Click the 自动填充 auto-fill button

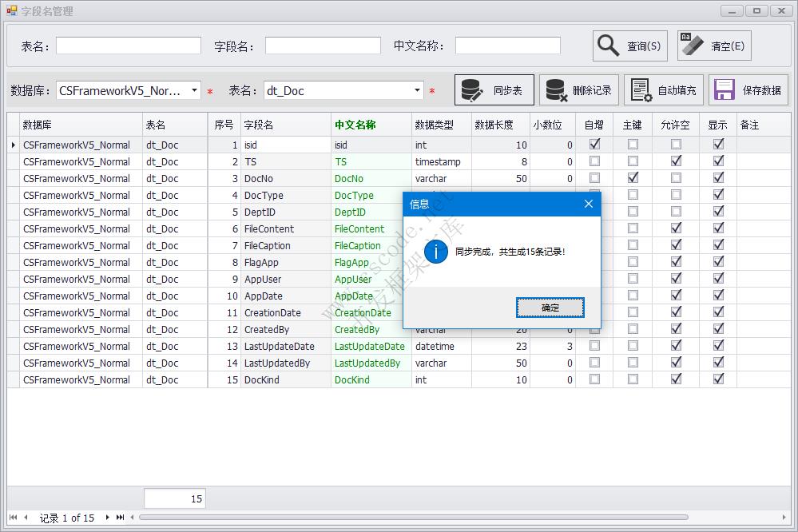pos(664,90)
